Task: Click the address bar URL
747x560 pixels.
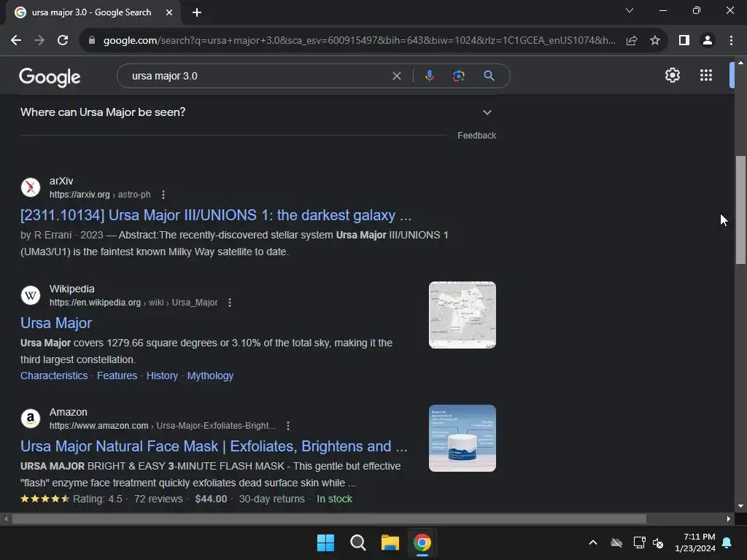Action: pyautogui.click(x=359, y=41)
